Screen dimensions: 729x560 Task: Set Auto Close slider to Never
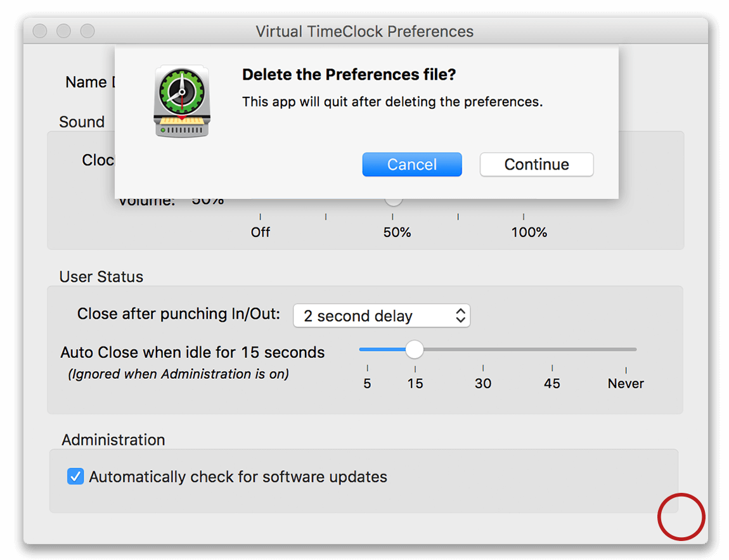coord(626,349)
